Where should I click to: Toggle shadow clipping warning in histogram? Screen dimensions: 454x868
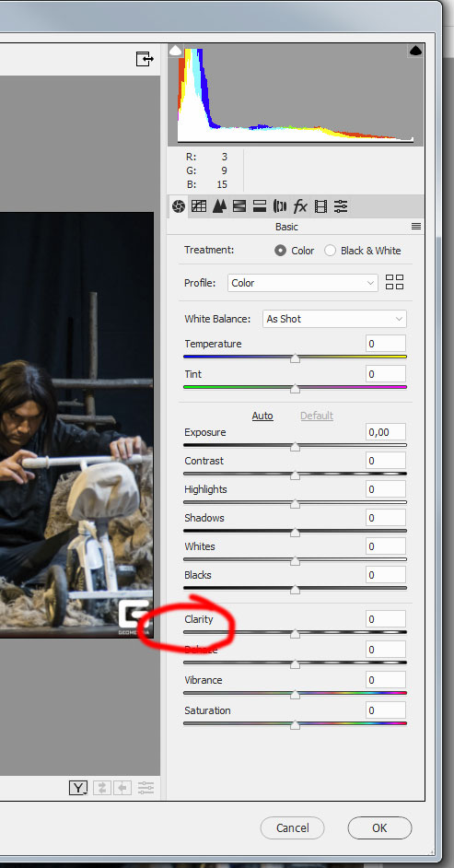coord(175,51)
